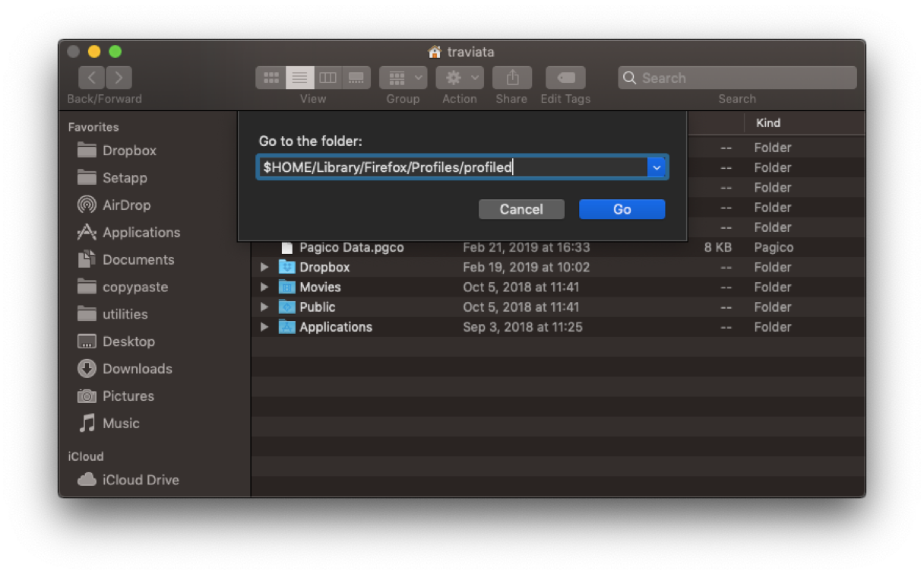Click the date Feb 19, 2019 at 10:02
The height and width of the screenshot is (578, 924).
pyautogui.click(x=527, y=267)
